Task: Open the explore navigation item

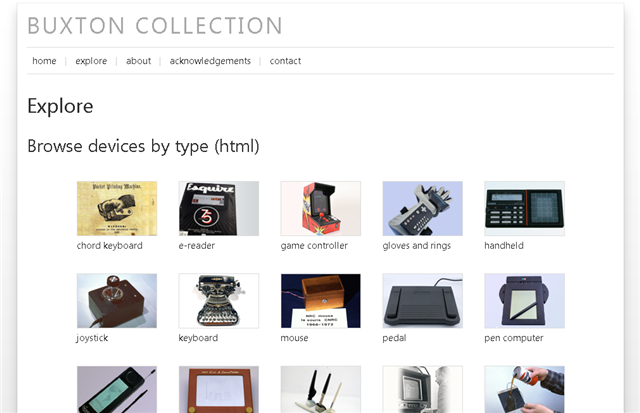Action: coord(91,61)
